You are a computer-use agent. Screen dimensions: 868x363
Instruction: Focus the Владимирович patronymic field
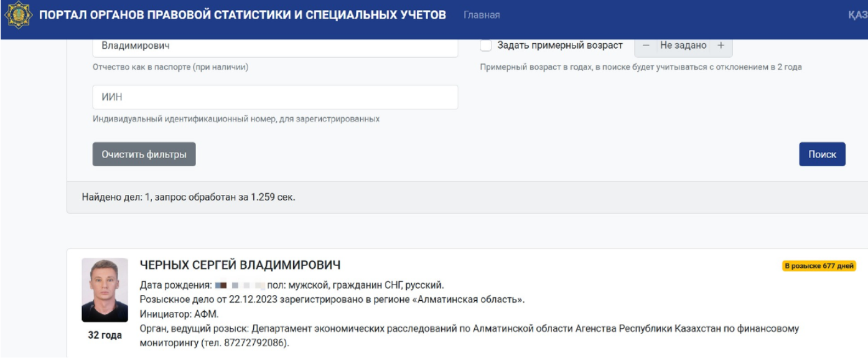[x=275, y=46]
